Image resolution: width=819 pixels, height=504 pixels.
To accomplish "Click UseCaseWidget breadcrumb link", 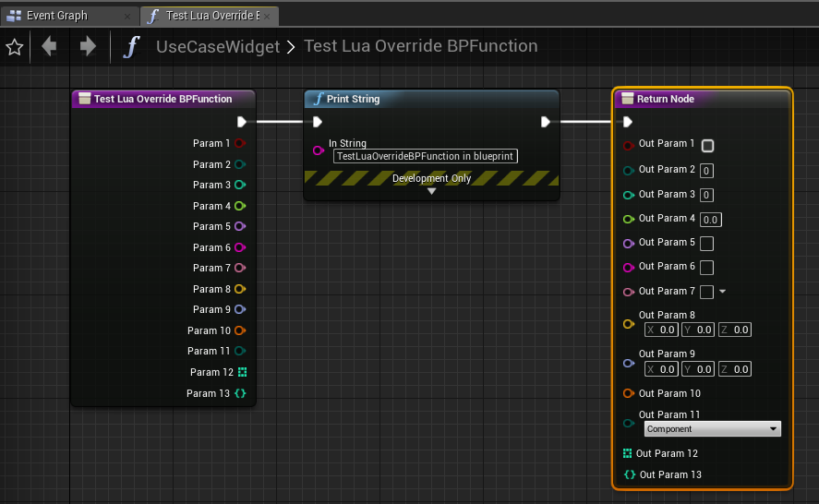I will (217, 47).
